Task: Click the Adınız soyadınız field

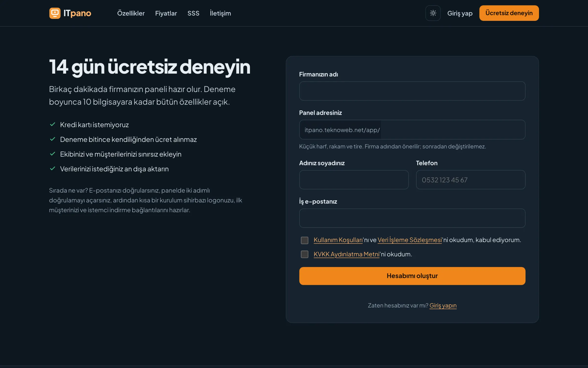Action: tap(354, 180)
